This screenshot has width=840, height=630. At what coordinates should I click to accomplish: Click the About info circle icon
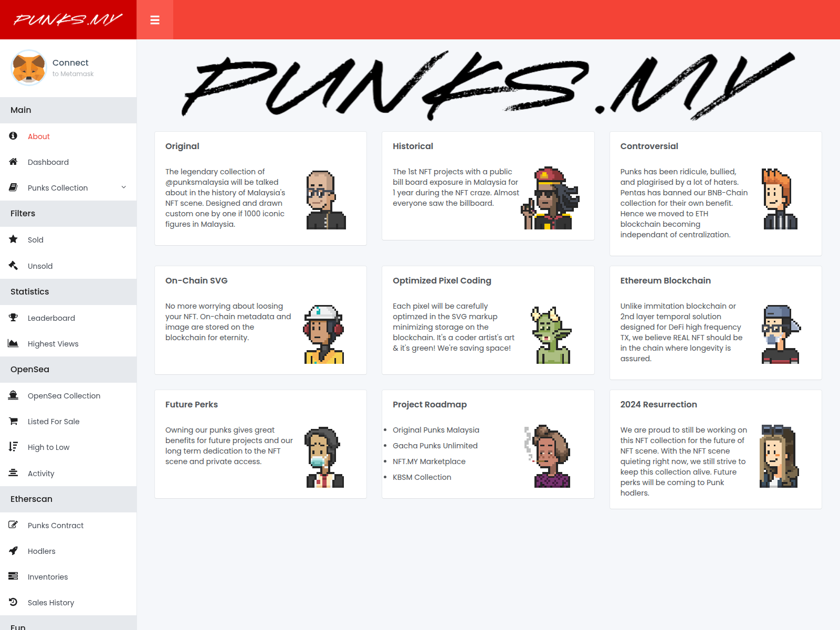pos(13,136)
